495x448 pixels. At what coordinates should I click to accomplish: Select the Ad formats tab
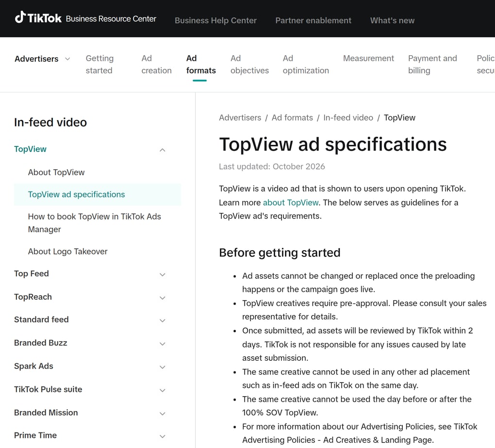(x=201, y=64)
